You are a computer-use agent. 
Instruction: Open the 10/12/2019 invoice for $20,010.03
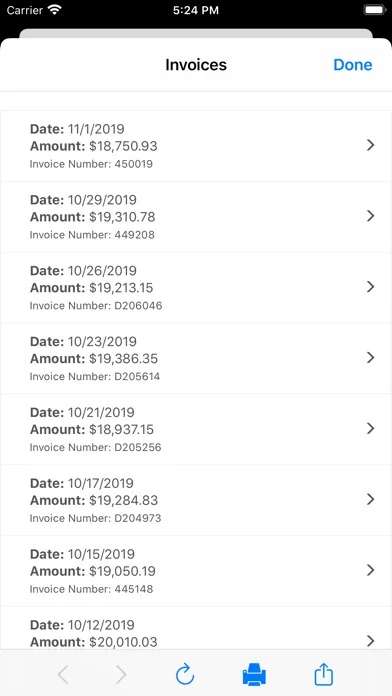[x=196, y=629]
